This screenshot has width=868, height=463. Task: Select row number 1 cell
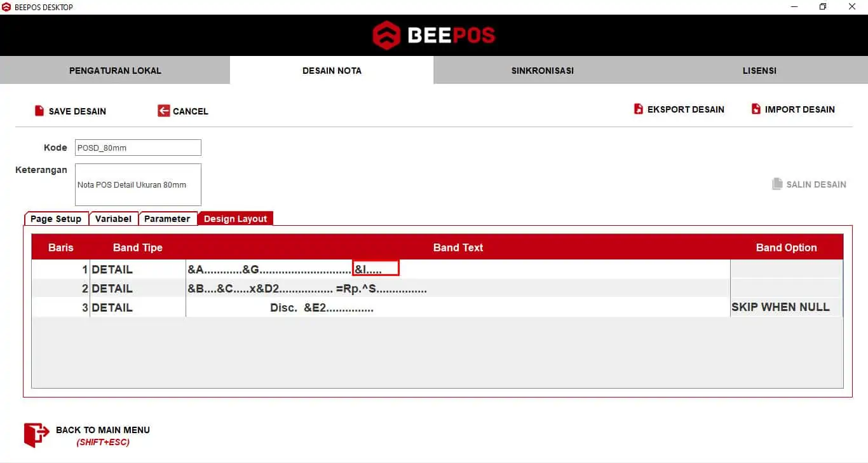click(61, 269)
